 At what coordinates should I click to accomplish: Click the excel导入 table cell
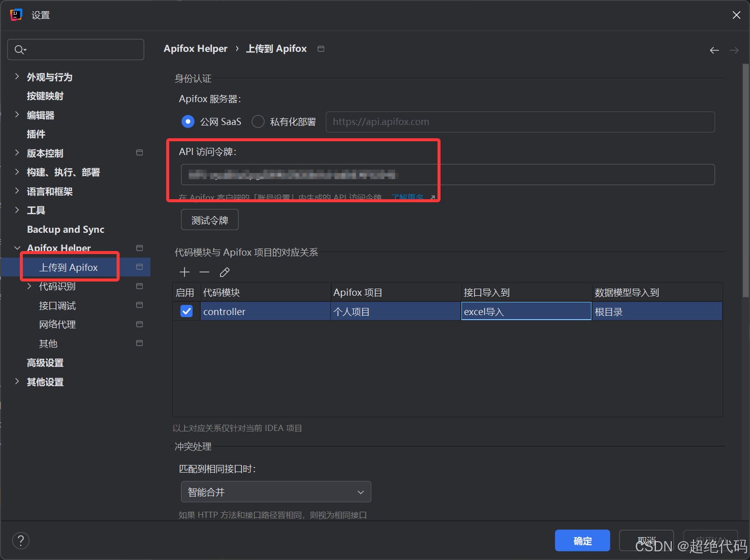coord(526,311)
